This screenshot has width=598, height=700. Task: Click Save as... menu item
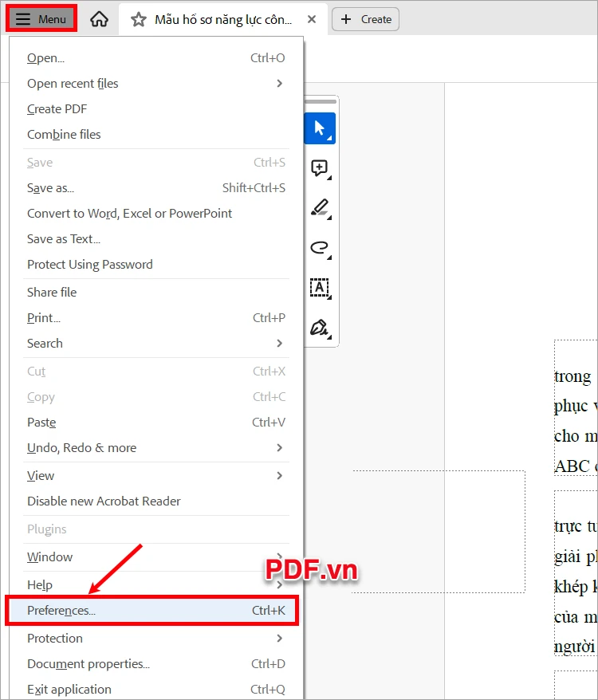click(155, 188)
